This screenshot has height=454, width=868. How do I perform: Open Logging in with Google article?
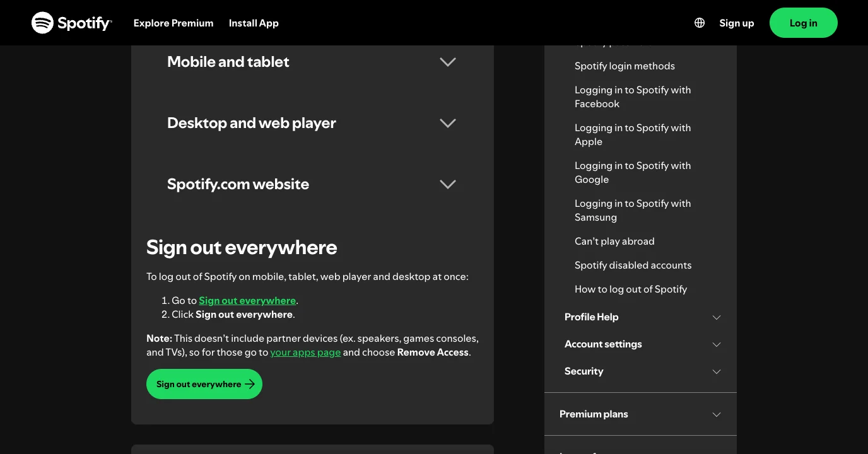click(633, 173)
